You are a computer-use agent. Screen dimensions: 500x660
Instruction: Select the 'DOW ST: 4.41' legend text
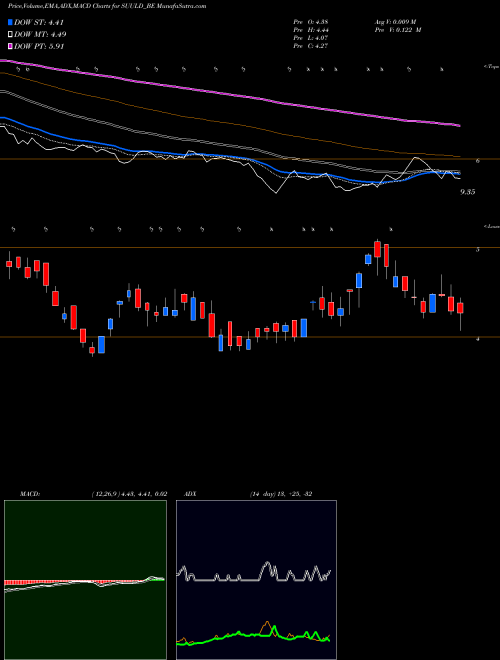pyautogui.click(x=39, y=23)
